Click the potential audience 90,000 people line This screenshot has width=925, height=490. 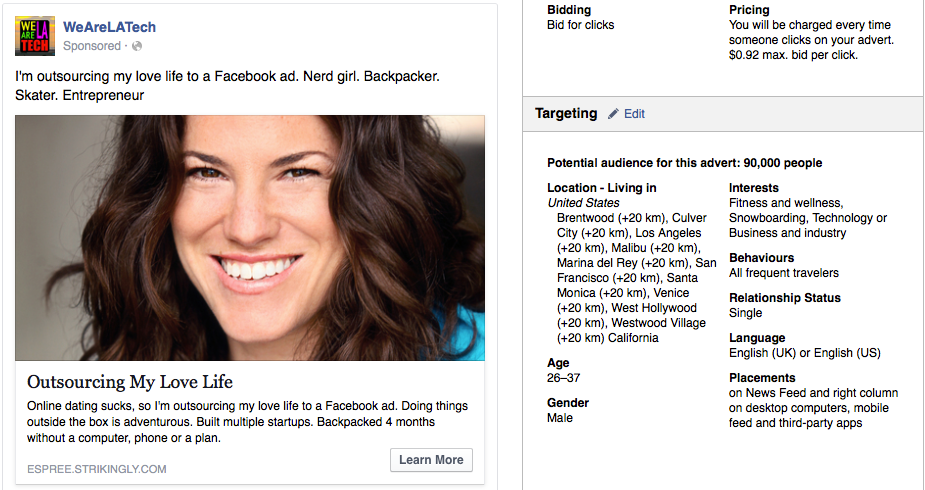tap(685, 163)
